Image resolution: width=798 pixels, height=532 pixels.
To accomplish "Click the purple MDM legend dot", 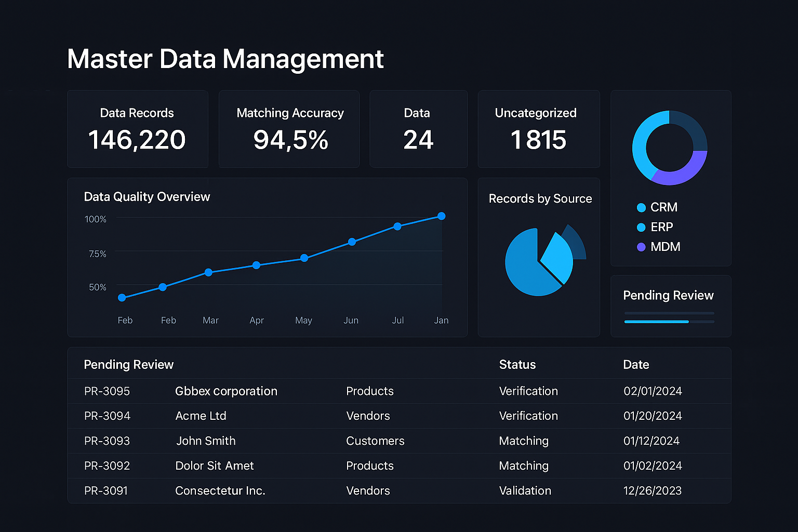I will click(641, 247).
